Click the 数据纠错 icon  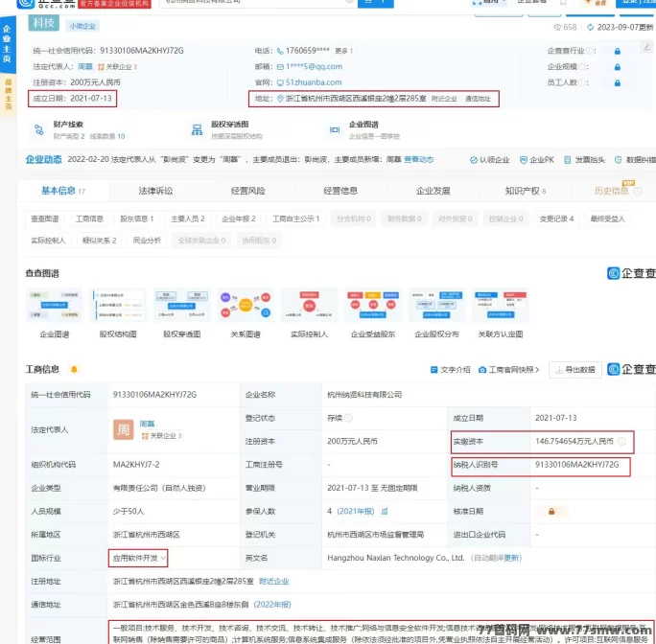pyautogui.click(x=618, y=160)
